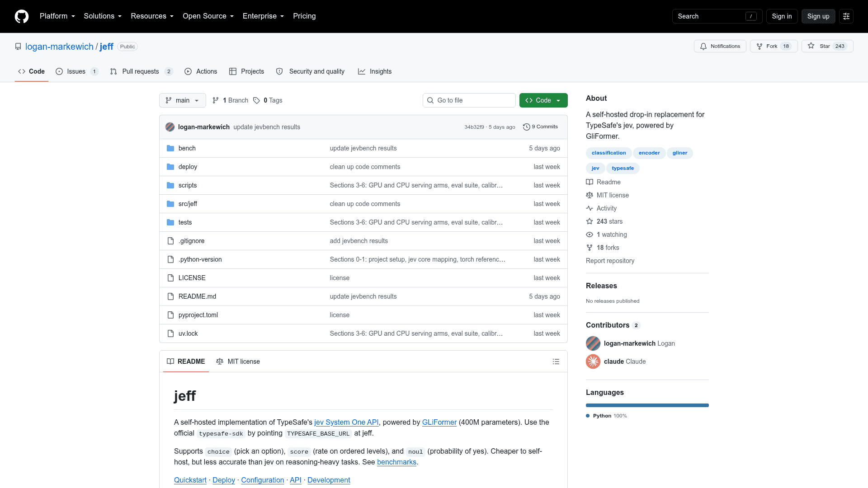Open the jev System One API link

coord(346,422)
